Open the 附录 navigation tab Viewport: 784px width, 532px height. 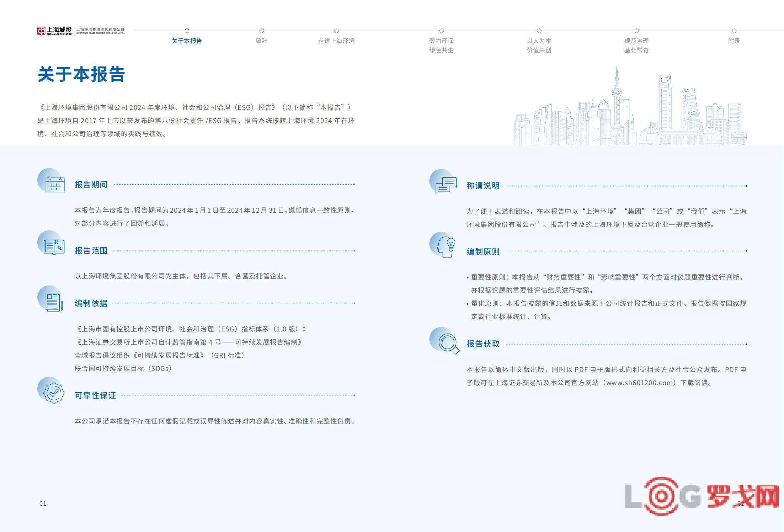point(734,41)
